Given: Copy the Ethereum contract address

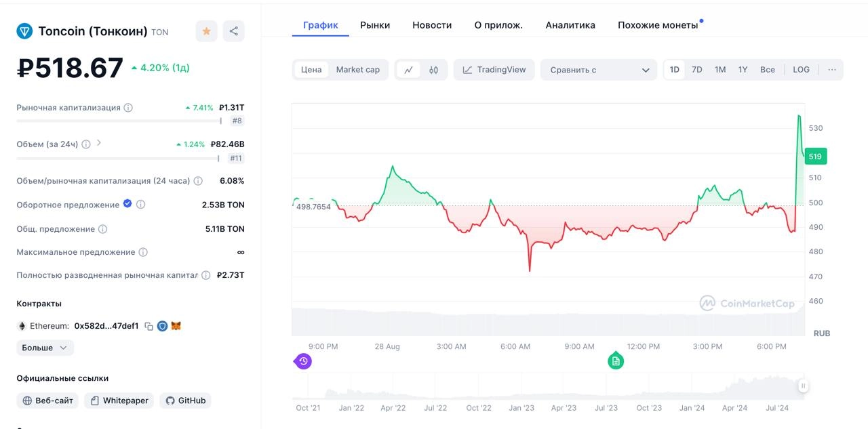Looking at the screenshot, I should (x=149, y=326).
